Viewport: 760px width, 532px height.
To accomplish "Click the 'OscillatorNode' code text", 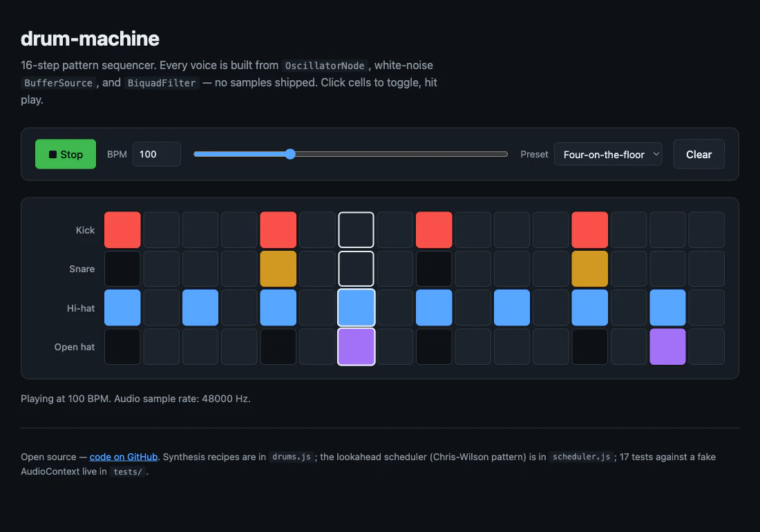I will pyautogui.click(x=325, y=66).
